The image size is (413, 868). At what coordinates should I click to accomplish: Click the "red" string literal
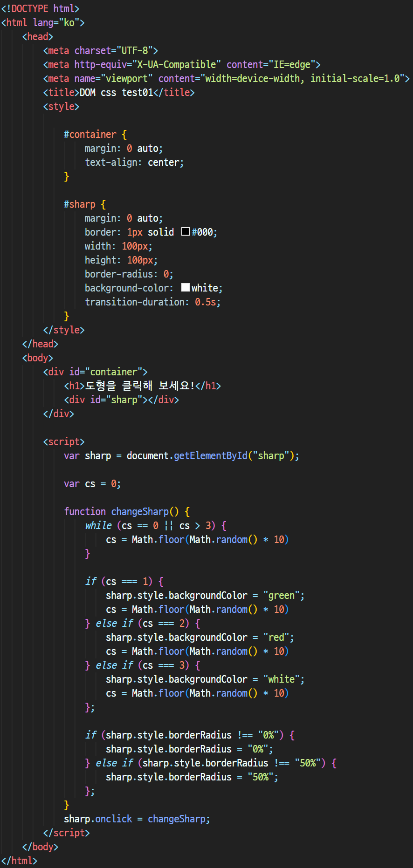coord(276,637)
